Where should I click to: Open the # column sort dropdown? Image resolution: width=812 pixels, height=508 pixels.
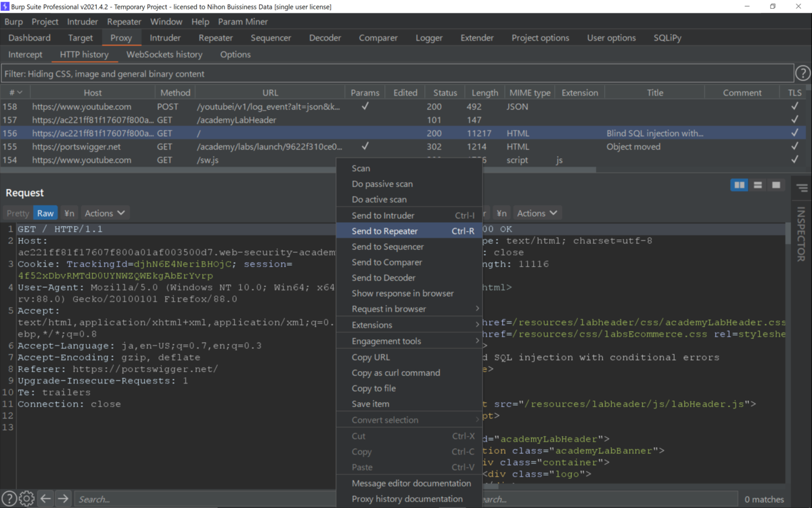click(x=14, y=91)
